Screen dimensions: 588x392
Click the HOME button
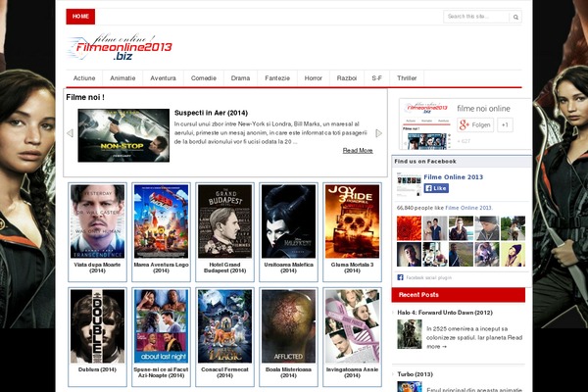[x=80, y=17]
